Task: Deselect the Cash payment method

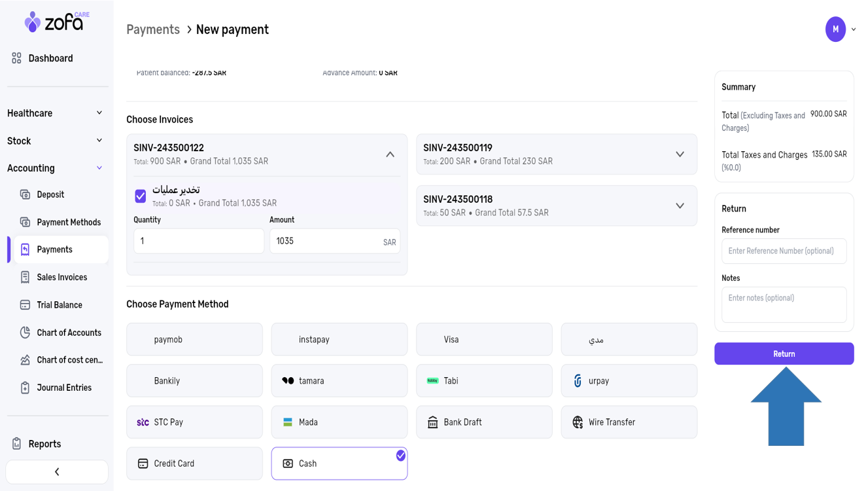Action: tap(339, 464)
